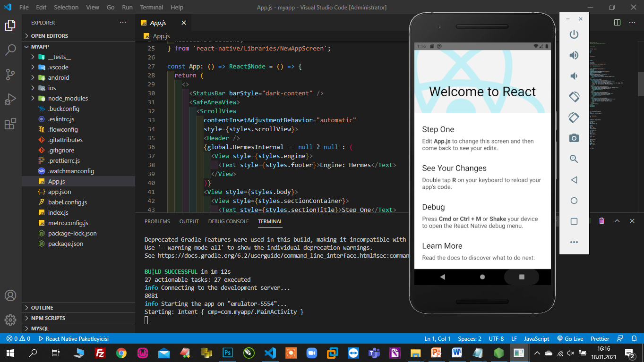Image resolution: width=644 pixels, height=362 pixels.
Task: Toggle split editor layout
Action: pyautogui.click(x=617, y=23)
